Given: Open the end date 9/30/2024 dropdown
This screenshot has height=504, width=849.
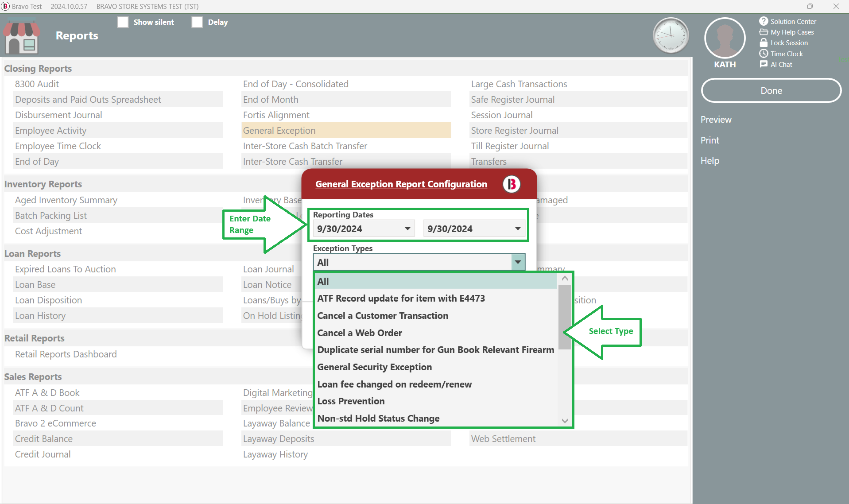Looking at the screenshot, I should [518, 229].
